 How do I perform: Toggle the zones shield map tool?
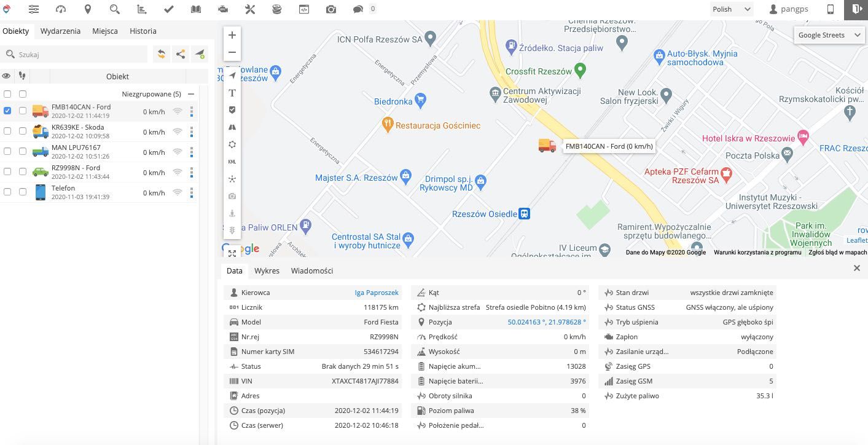(232, 110)
